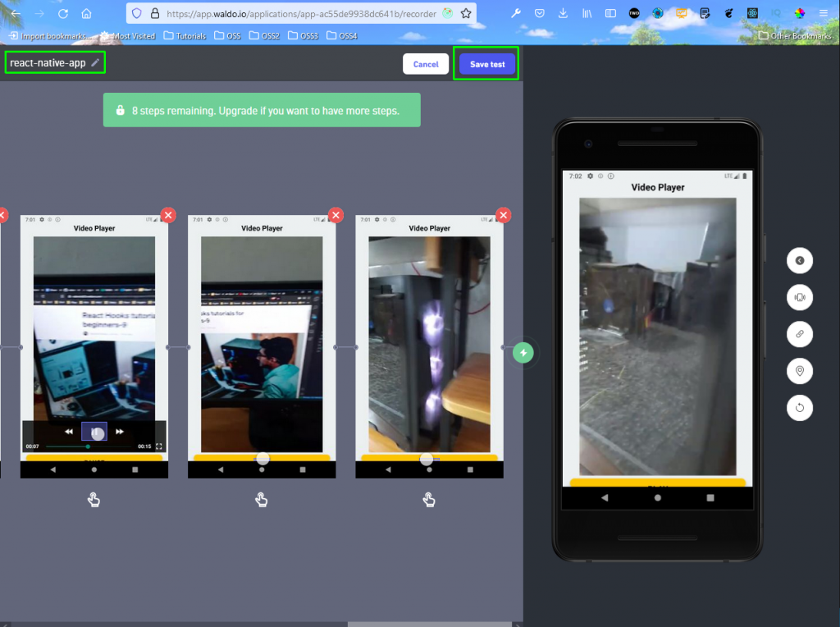Bookmark this page with the star icon
Screen dimensions: 840x627
[x=466, y=13]
